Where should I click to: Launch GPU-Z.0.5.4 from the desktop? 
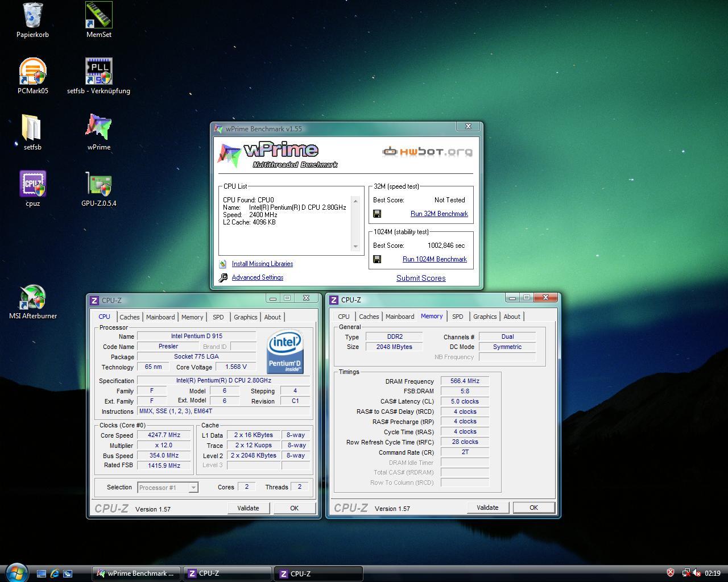[x=99, y=189]
